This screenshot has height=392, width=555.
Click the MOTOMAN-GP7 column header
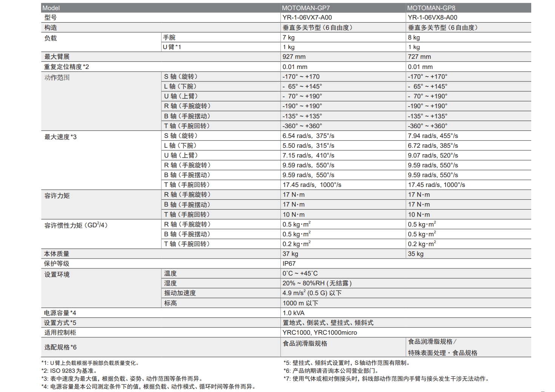click(306, 8)
